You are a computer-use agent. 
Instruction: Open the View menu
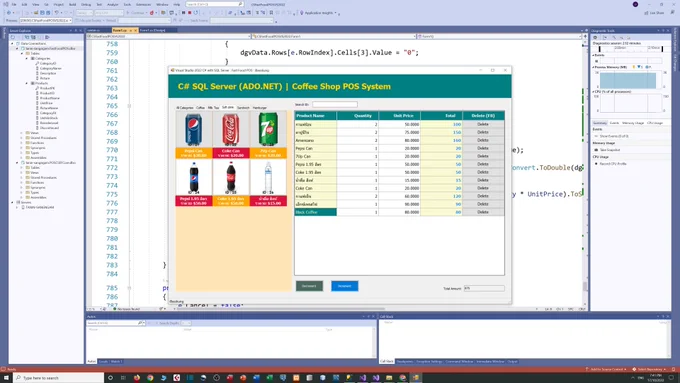36,4
